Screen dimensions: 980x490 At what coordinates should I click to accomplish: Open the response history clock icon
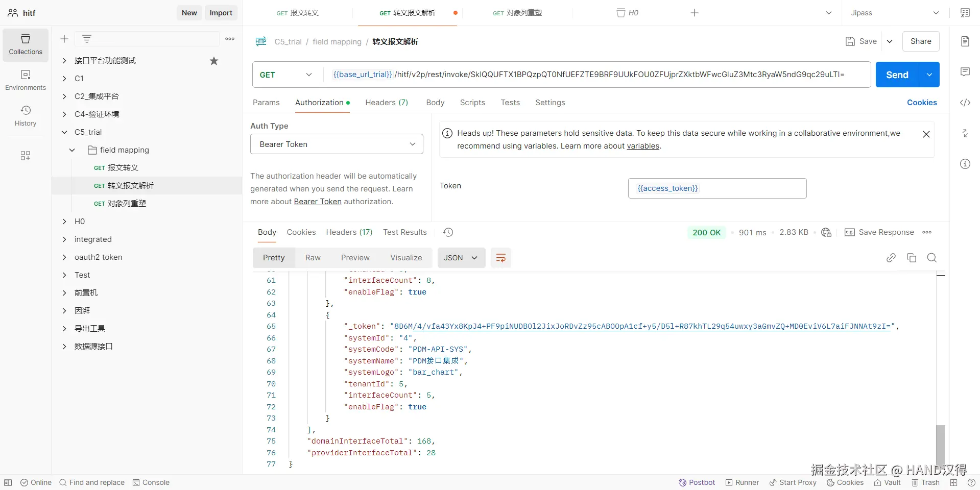pyautogui.click(x=448, y=232)
